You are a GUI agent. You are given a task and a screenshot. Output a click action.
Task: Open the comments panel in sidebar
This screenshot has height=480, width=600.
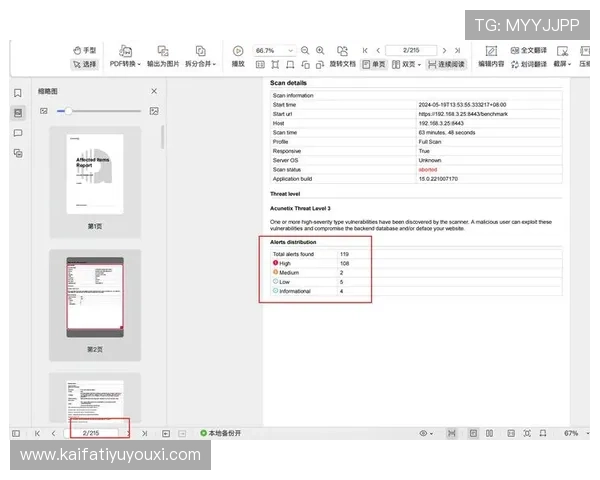[18, 133]
